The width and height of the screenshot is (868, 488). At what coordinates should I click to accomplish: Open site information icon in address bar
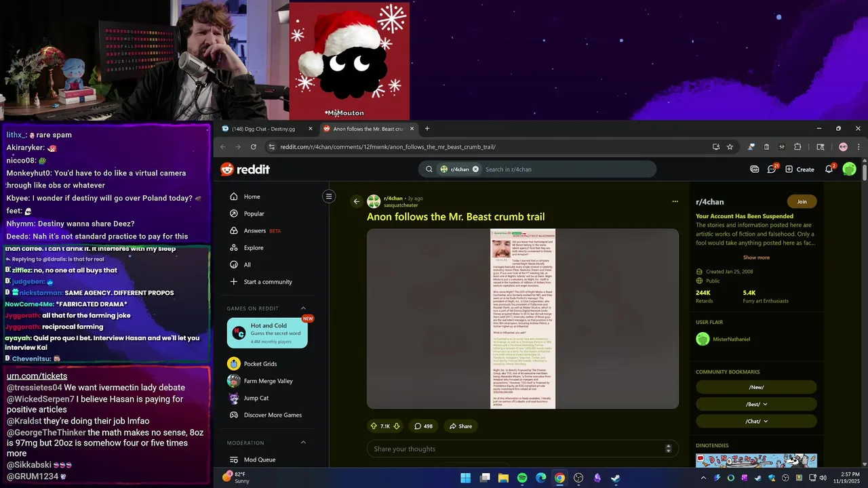tap(271, 146)
